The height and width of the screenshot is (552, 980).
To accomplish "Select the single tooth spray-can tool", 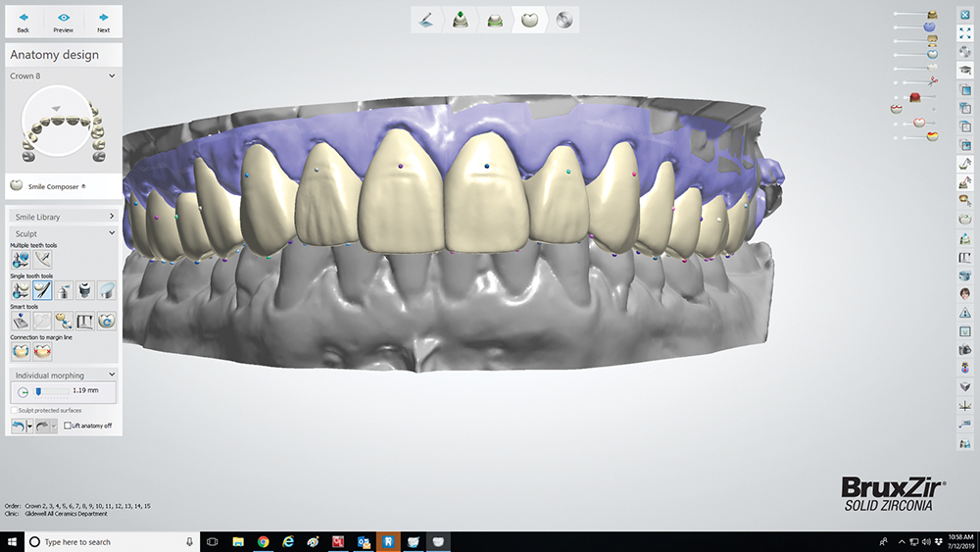I will pos(64,290).
